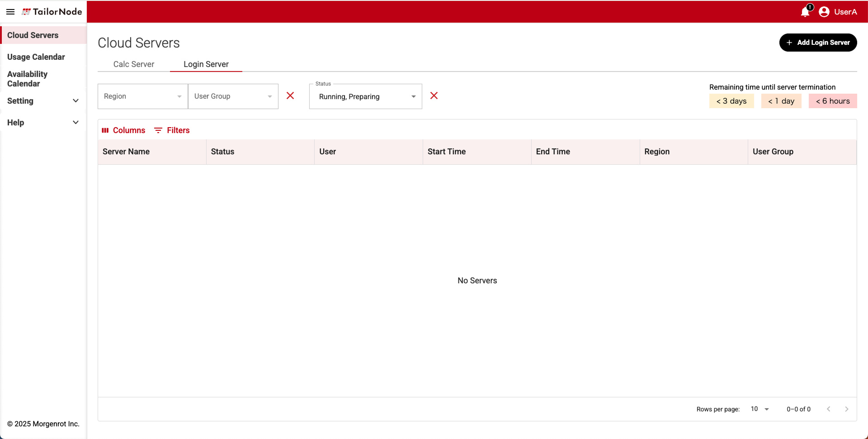Open the User Group dropdown

tap(233, 96)
